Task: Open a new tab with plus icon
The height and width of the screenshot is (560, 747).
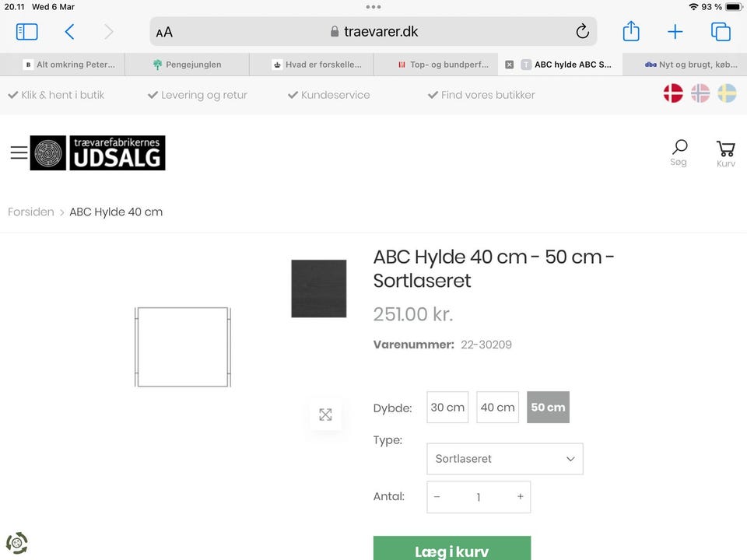Action: coord(675,32)
